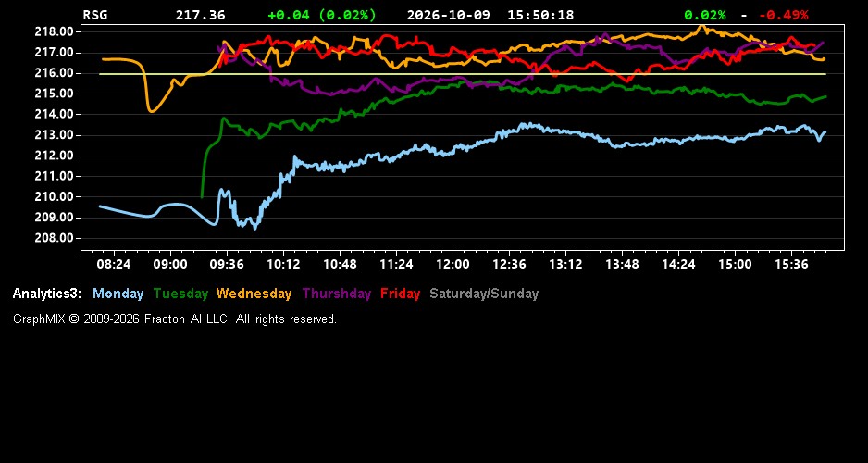Click the 09:36 time axis label
The width and height of the screenshot is (868, 463).
227,264
